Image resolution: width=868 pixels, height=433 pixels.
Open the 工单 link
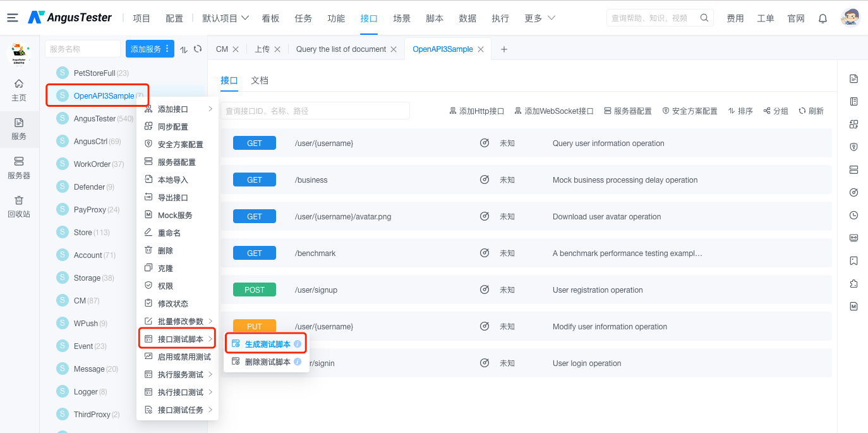coord(766,18)
